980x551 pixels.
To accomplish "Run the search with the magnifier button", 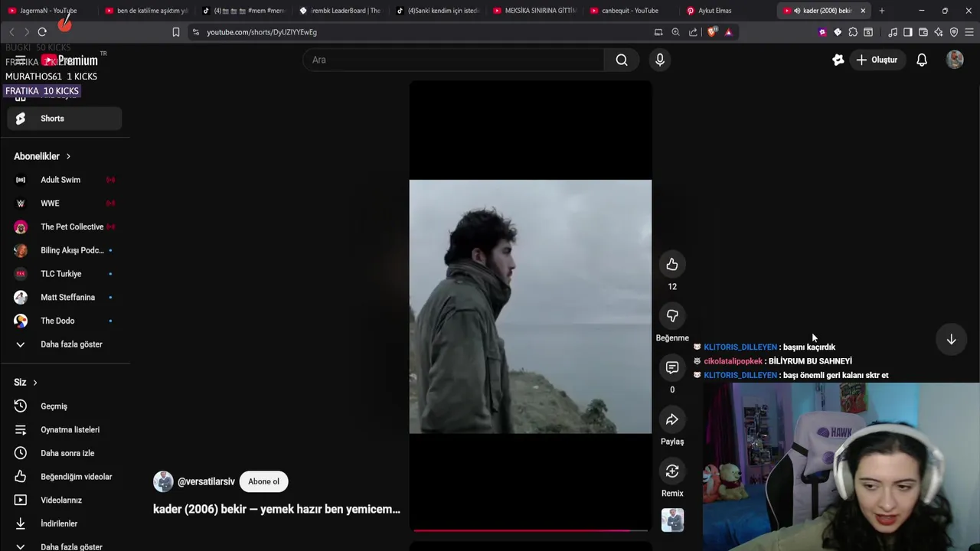I will (x=622, y=60).
